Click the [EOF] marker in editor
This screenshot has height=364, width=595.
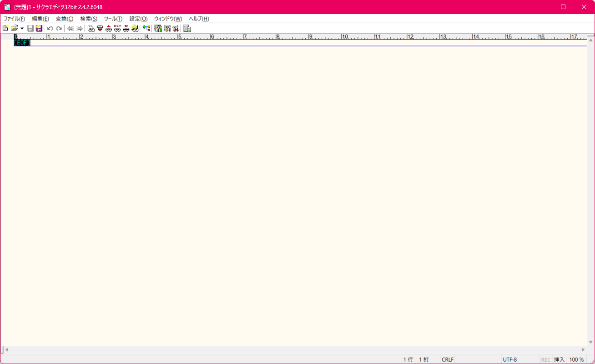coord(22,43)
